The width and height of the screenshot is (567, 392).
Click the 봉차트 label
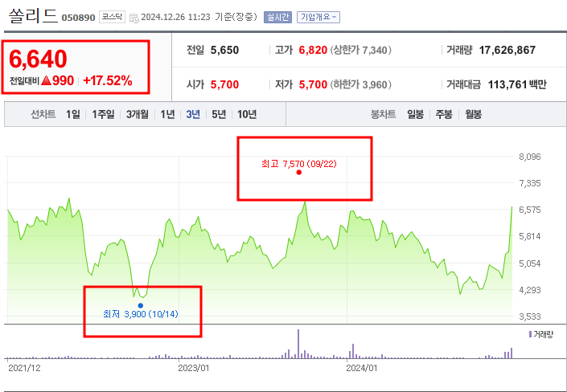pyautogui.click(x=383, y=115)
